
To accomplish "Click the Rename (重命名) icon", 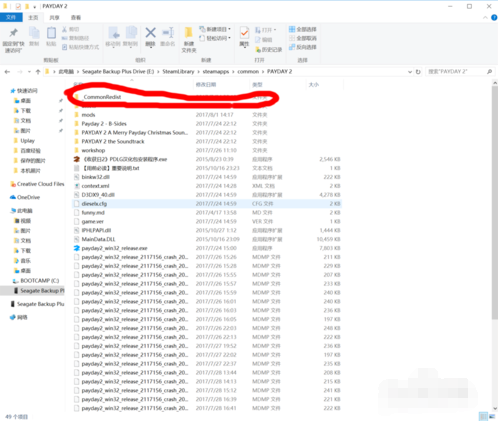I will [x=168, y=37].
